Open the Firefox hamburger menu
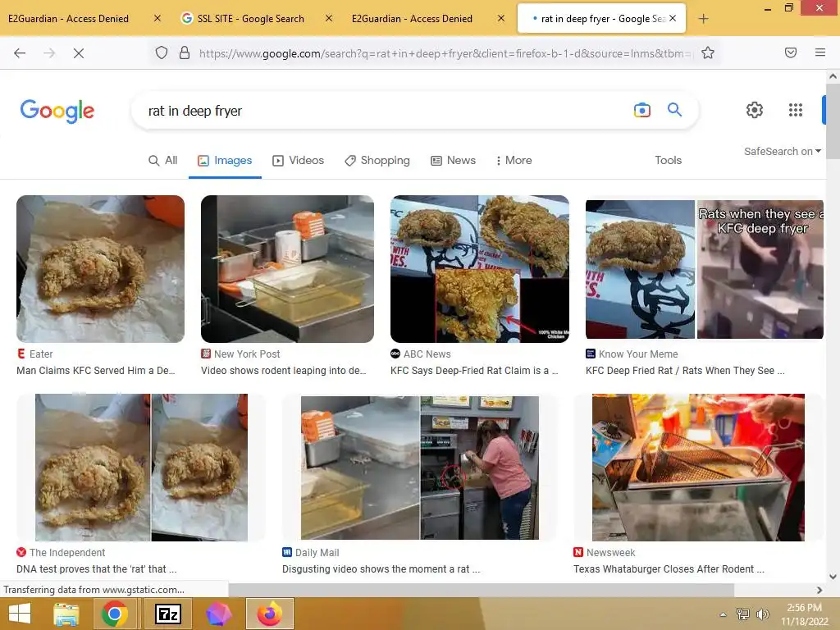Viewport: 840px width, 630px height. click(x=819, y=52)
